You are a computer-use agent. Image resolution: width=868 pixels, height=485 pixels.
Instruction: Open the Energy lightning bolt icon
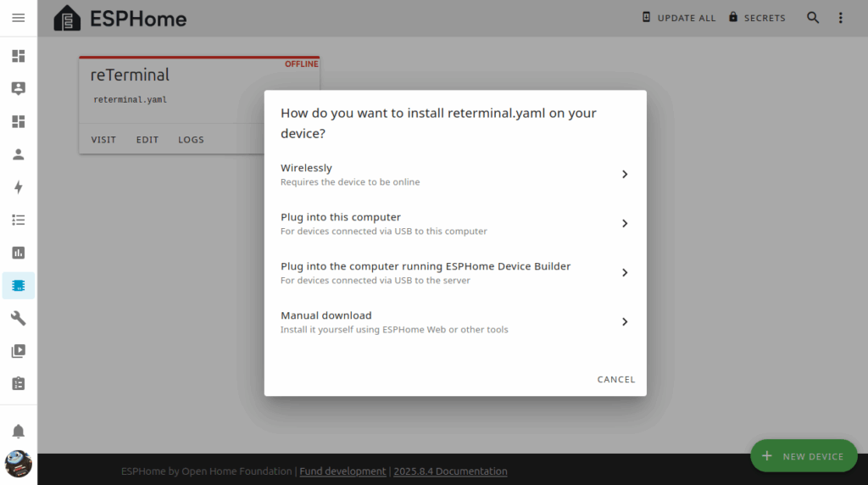pyautogui.click(x=19, y=187)
